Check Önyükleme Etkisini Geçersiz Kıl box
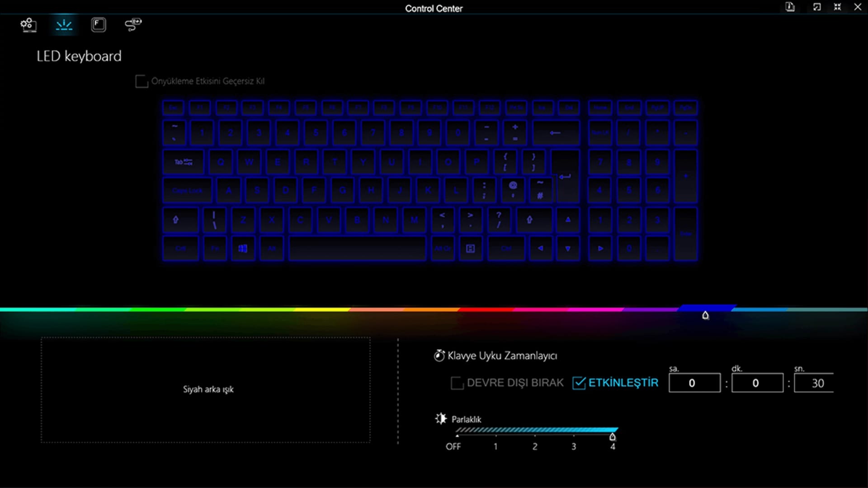 pos(142,82)
